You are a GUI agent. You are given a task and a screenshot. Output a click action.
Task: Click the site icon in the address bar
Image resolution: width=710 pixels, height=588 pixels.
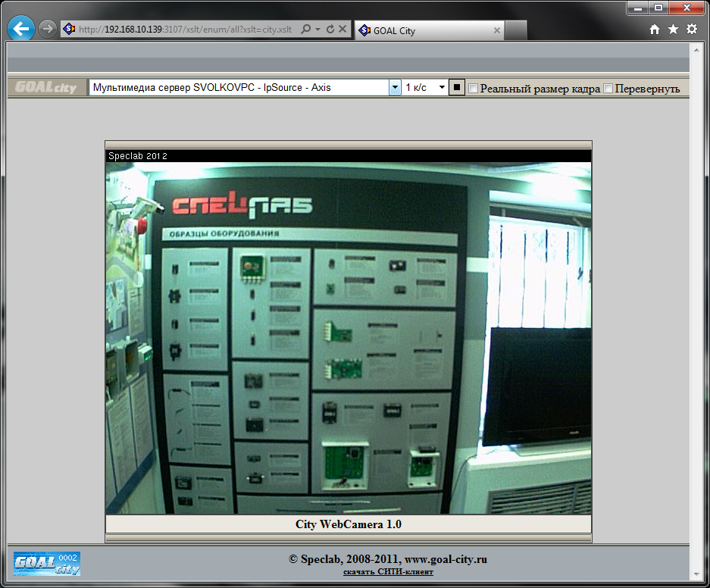[x=69, y=30]
